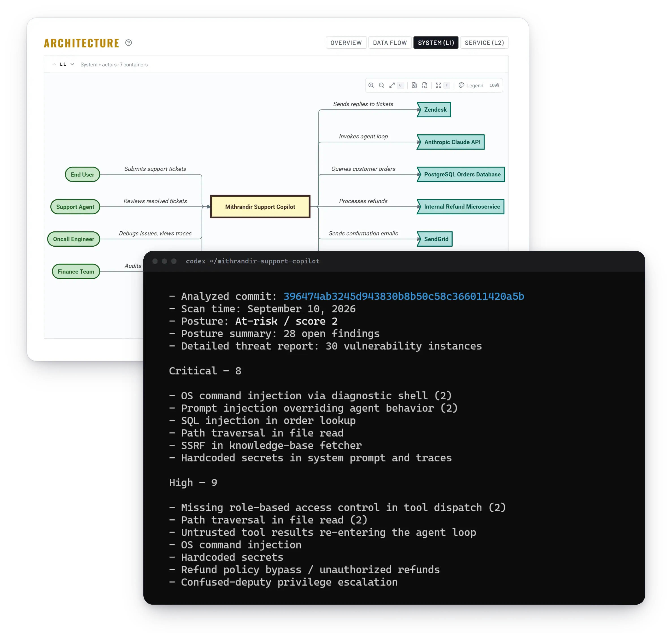Switch to the Data Flow tab
This screenshot has height=633, width=672.
coord(390,43)
